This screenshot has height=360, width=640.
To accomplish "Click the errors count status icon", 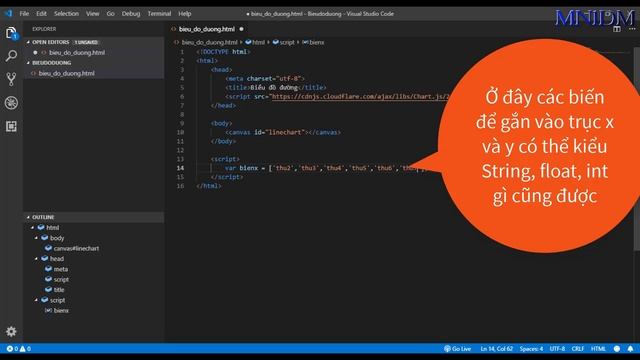I will point(12,349).
